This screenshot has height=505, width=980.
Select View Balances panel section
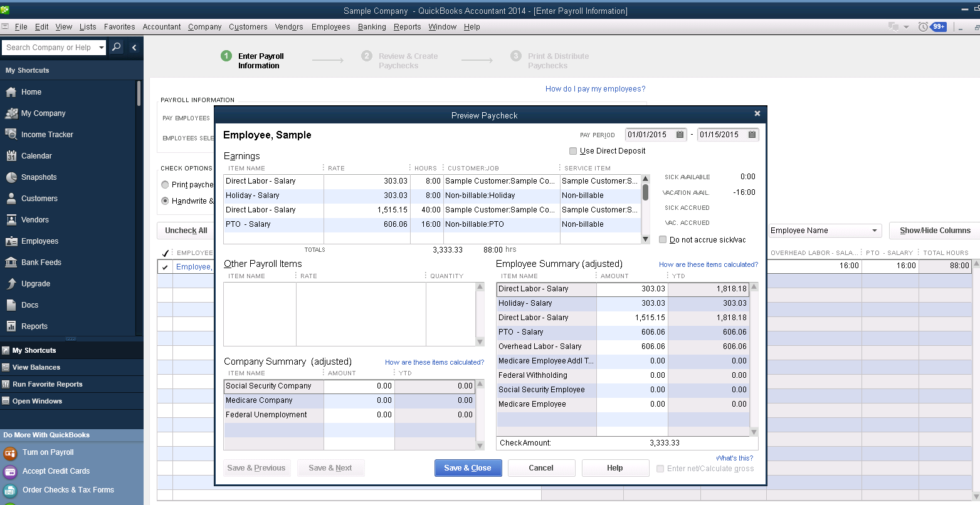(71, 367)
